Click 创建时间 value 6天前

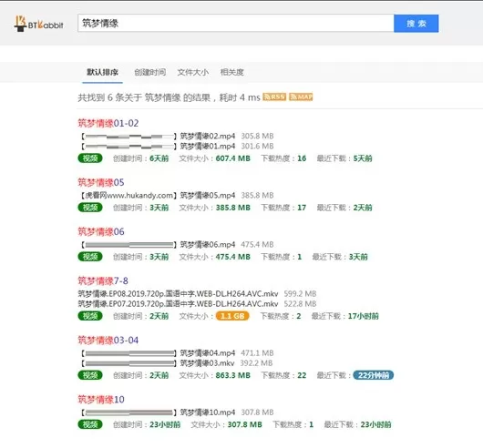coord(159,158)
